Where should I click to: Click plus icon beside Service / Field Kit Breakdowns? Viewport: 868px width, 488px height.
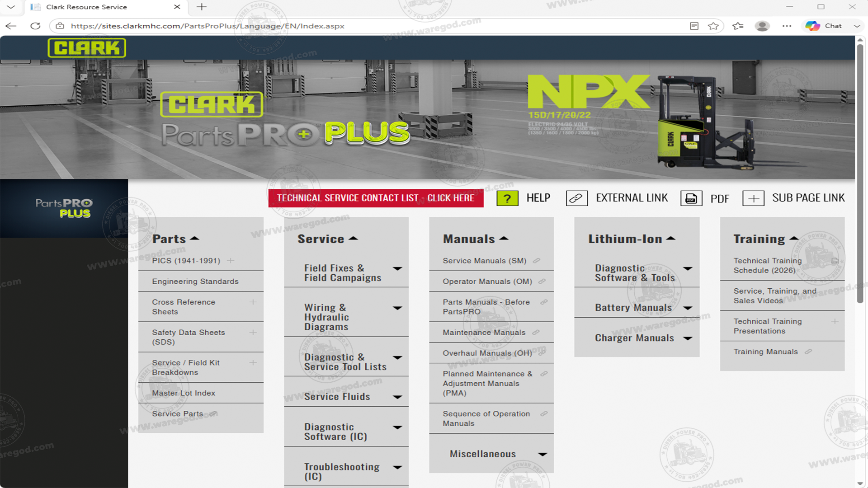(253, 362)
